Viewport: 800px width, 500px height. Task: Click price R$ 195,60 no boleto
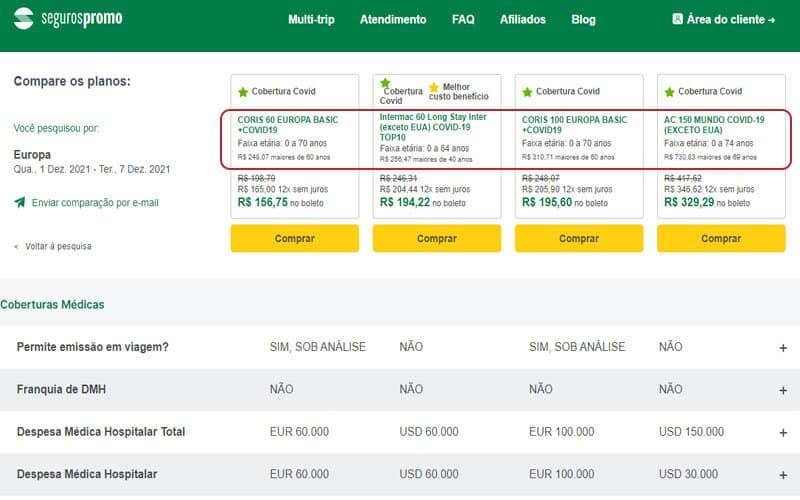pos(564,203)
